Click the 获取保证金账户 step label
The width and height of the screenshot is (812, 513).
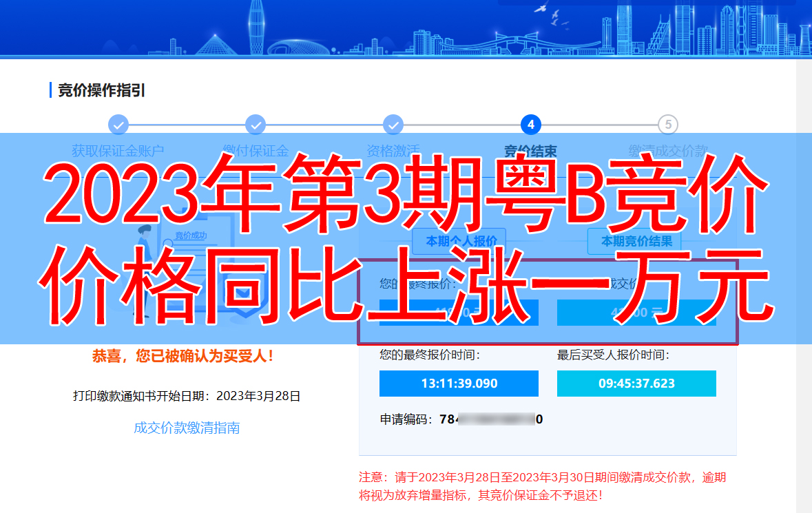point(118,151)
